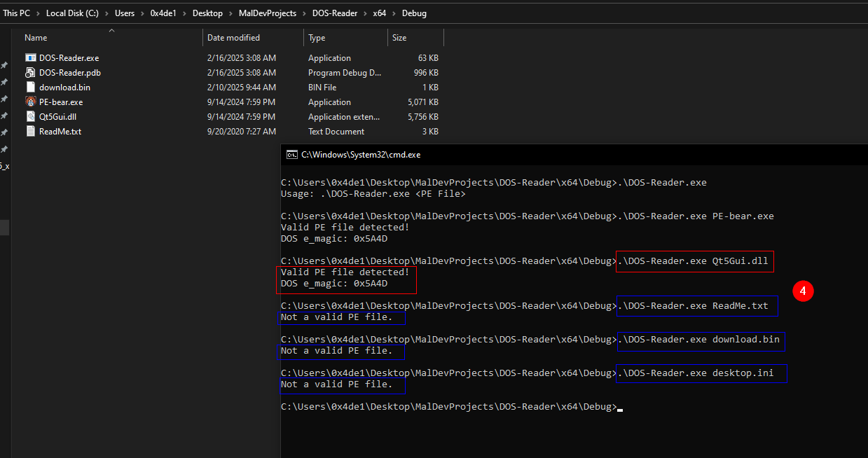Select the PE-bear.exe bear icon
This screenshot has width=868, height=458.
(x=30, y=102)
